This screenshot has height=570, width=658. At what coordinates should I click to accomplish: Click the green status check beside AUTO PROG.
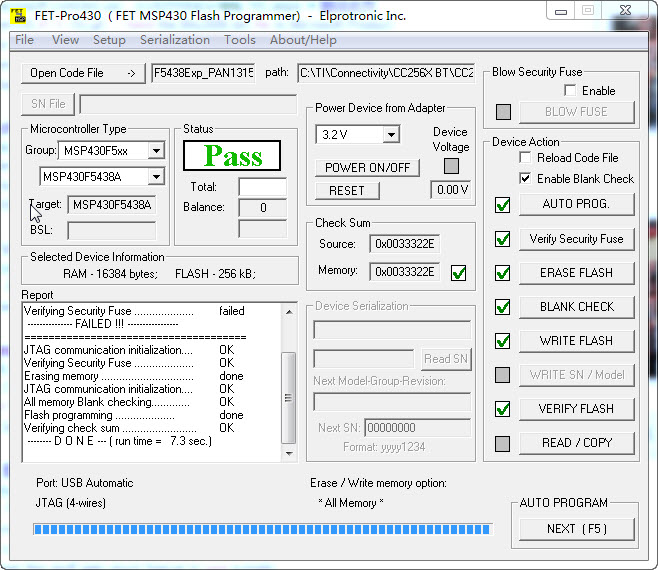(502, 205)
